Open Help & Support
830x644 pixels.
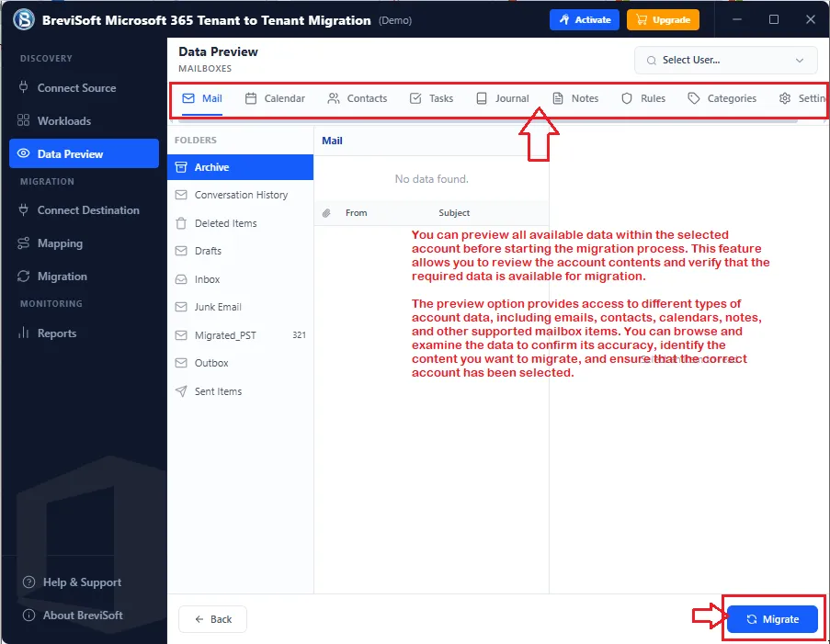(x=72, y=582)
